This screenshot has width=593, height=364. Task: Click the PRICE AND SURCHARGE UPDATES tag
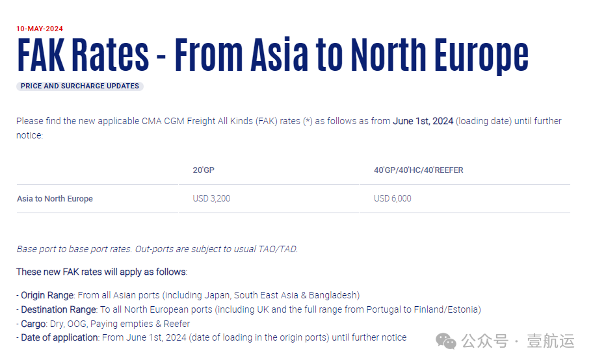click(80, 86)
